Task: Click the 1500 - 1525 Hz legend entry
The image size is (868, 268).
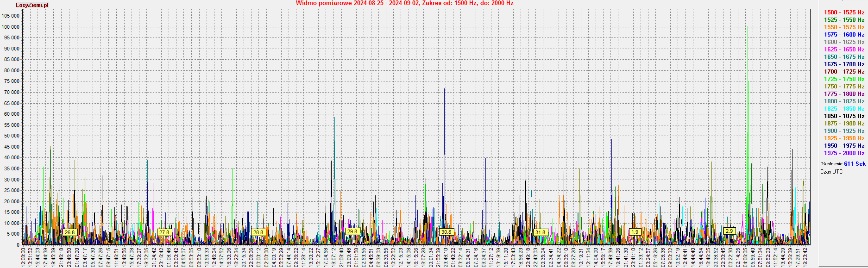Action: tap(844, 12)
